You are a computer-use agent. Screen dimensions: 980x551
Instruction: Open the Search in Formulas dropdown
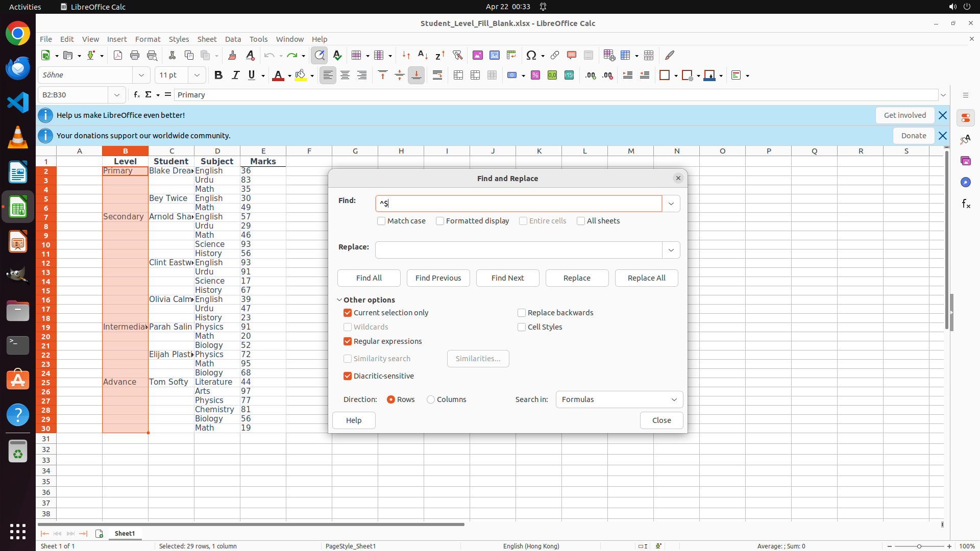pos(619,399)
